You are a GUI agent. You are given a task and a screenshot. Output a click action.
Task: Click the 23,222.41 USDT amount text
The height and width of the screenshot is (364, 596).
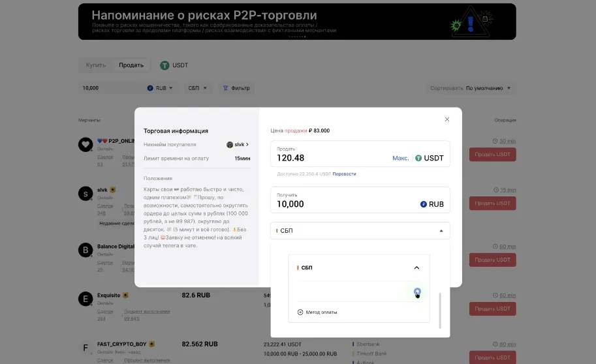283,344
